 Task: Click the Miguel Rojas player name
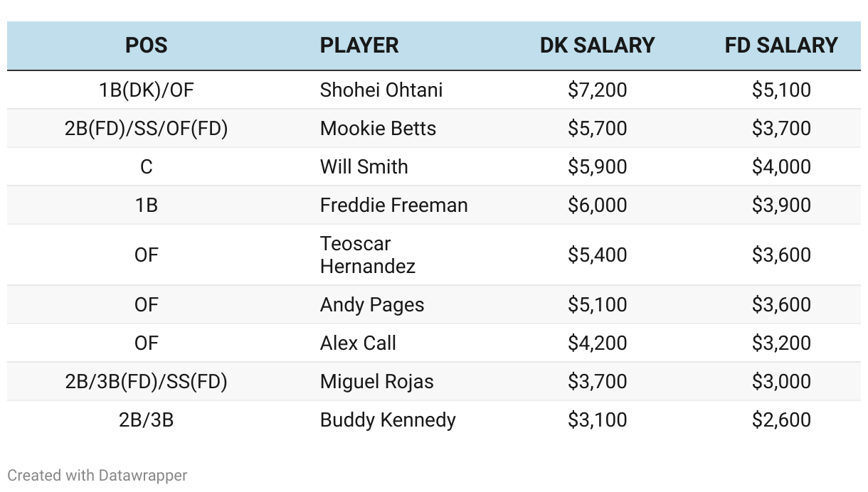coord(376,381)
